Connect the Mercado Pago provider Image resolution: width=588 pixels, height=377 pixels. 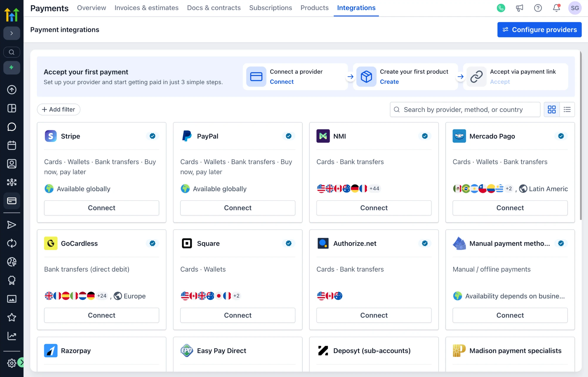510,208
